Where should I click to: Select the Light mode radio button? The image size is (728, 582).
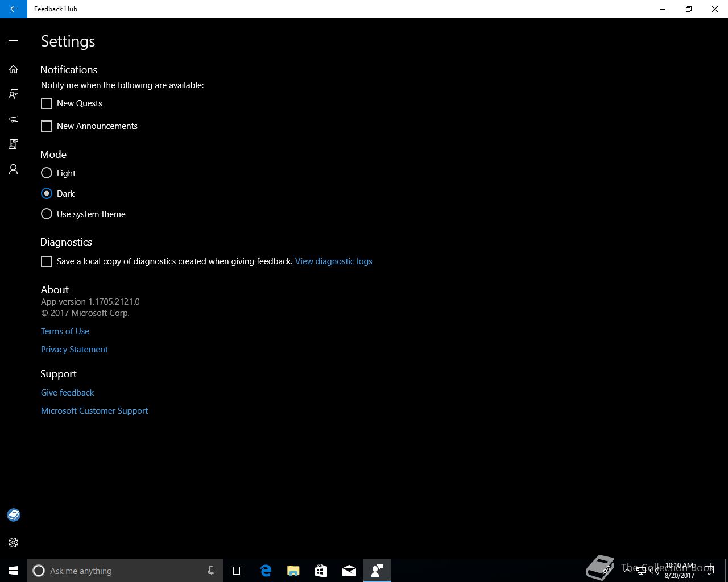[x=47, y=173]
